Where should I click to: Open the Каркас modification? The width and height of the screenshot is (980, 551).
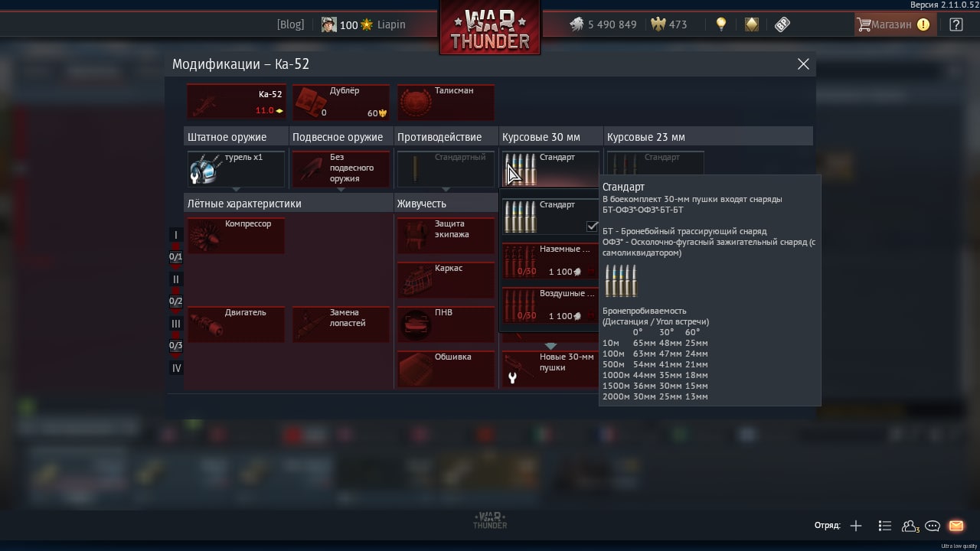446,279
